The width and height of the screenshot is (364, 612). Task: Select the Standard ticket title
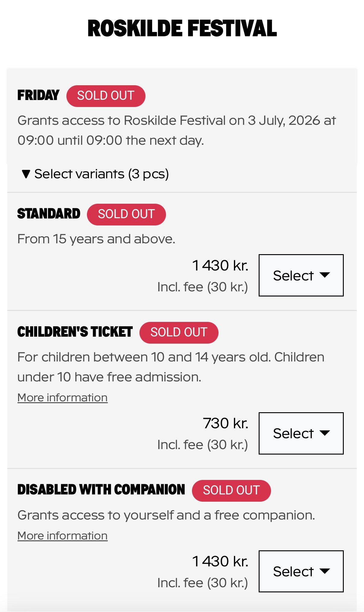pos(49,214)
